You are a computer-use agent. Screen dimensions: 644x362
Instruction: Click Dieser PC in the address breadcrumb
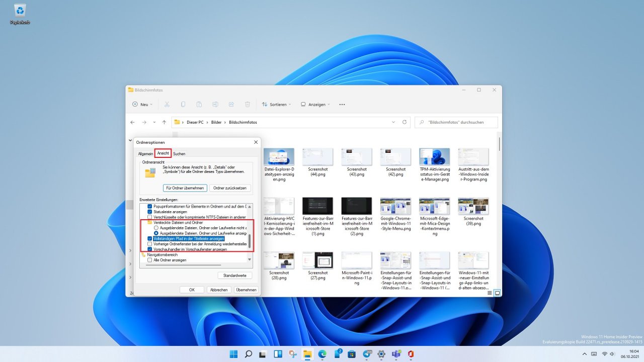pos(195,122)
